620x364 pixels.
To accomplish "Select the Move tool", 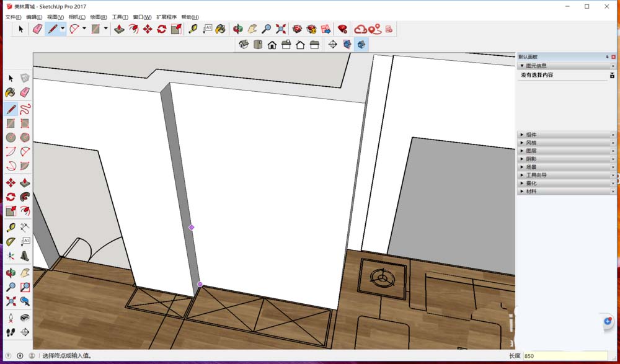I will (148, 29).
